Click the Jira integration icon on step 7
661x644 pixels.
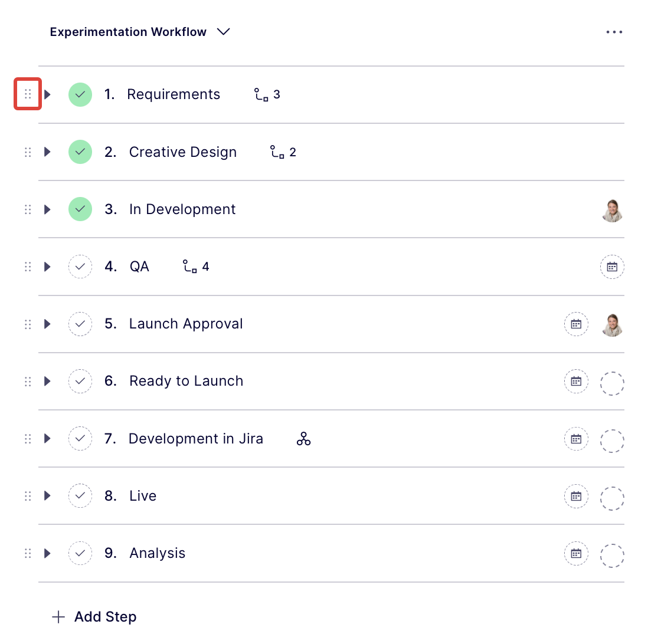(x=303, y=439)
